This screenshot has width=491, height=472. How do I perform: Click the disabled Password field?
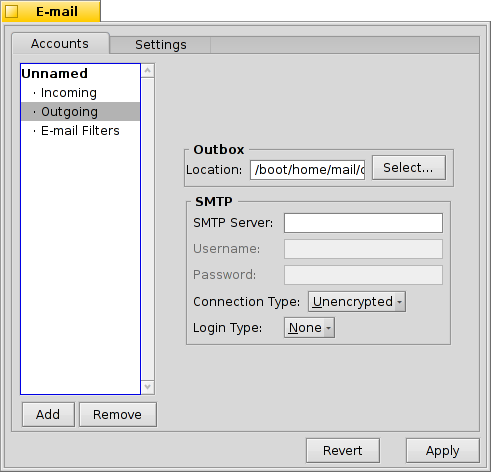[x=363, y=275]
